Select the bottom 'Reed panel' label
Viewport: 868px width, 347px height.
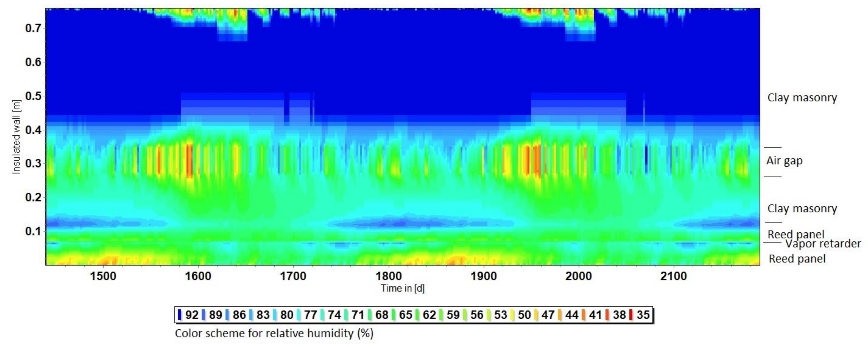(797, 259)
